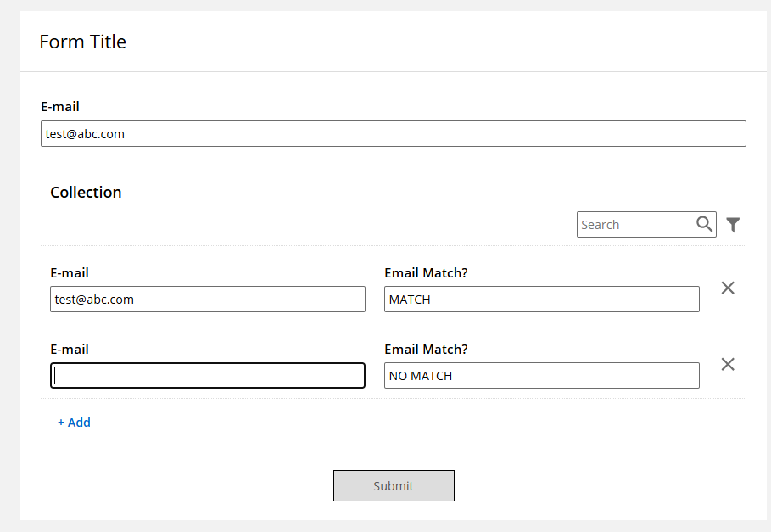The width and height of the screenshot is (771, 532).
Task: Click second row's Email Match? label
Action: (x=426, y=349)
